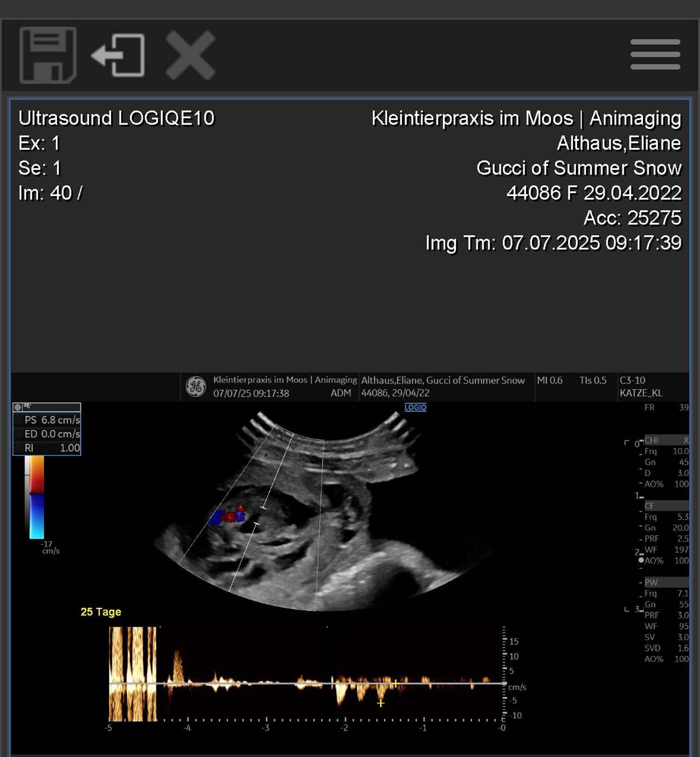Click the "Acc: 25275" accession number
The height and width of the screenshot is (757, 700).
(632, 218)
